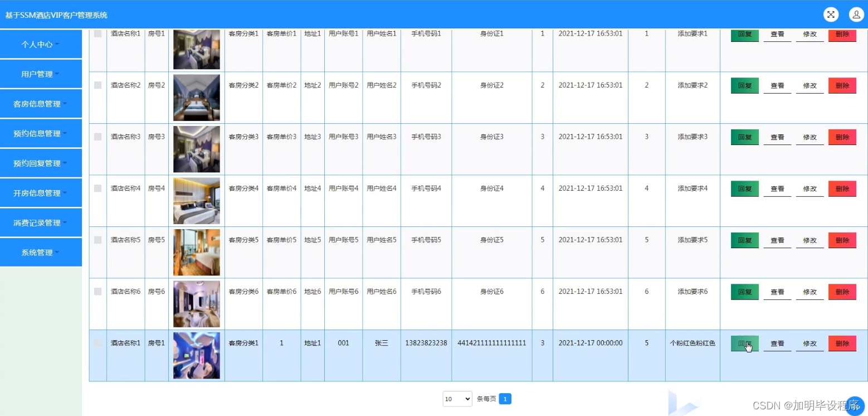
Task: Open the 系统管理 menu
Action: tap(41, 252)
